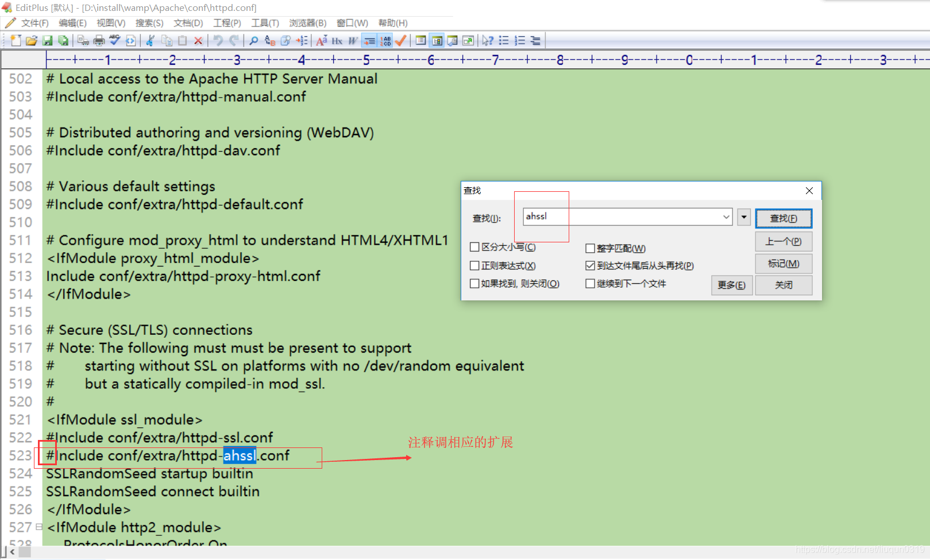Viewport: 930px width, 560px height.
Task: Click the Copy icon
Action: [167, 40]
